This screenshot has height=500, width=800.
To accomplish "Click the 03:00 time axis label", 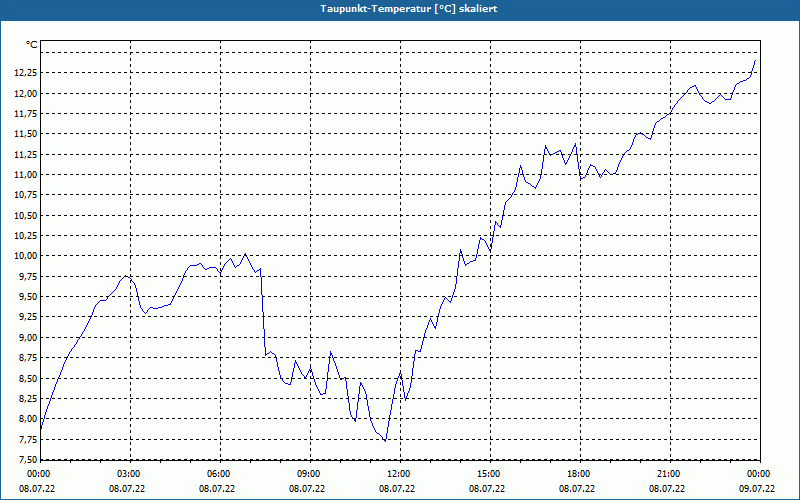I will pyautogui.click(x=130, y=474).
